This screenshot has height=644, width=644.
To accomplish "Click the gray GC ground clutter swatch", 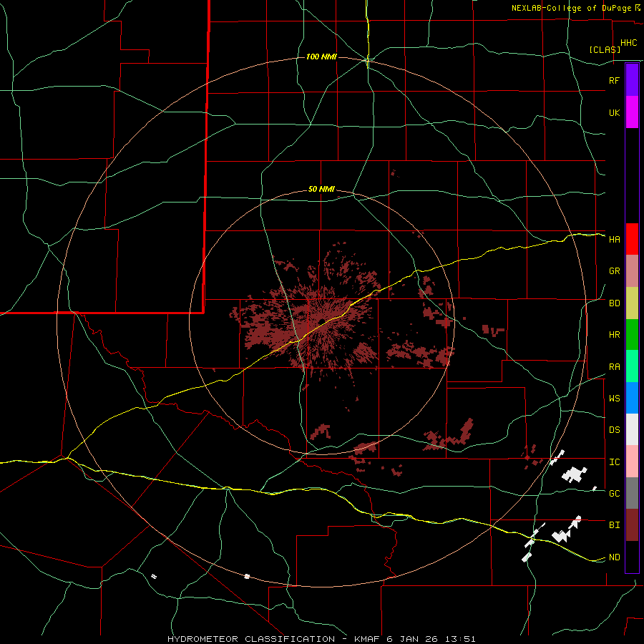I will [632, 493].
